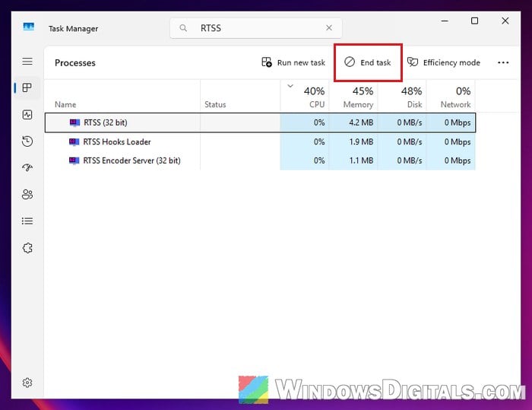Sort by the Disk column header
This screenshot has height=410, width=532.
coord(402,96)
